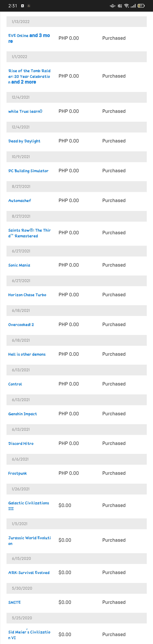This screenshot has width=153, height=644.
Task: Tap the Wi-Fi status icon
Action: point(127,6)
